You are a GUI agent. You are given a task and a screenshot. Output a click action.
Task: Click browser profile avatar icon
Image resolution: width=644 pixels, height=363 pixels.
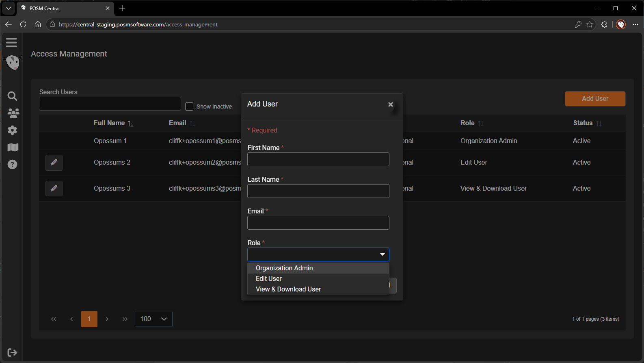point(621,24)
